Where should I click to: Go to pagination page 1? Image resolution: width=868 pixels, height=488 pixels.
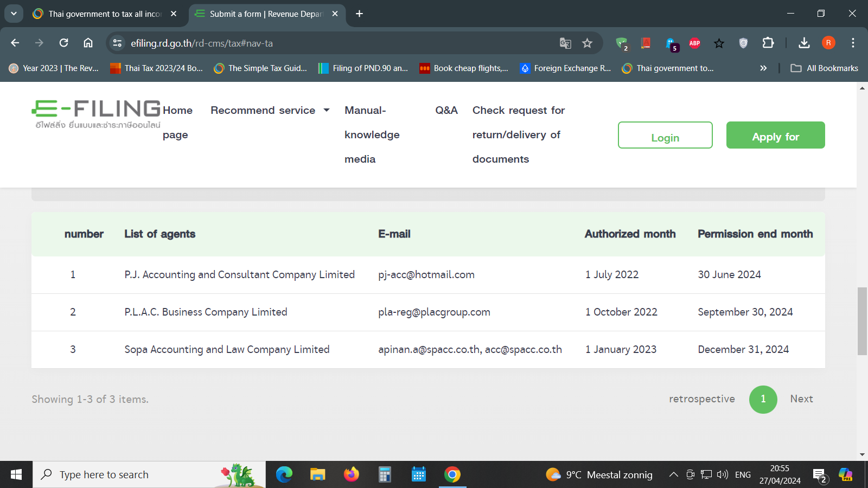(763, 400)
